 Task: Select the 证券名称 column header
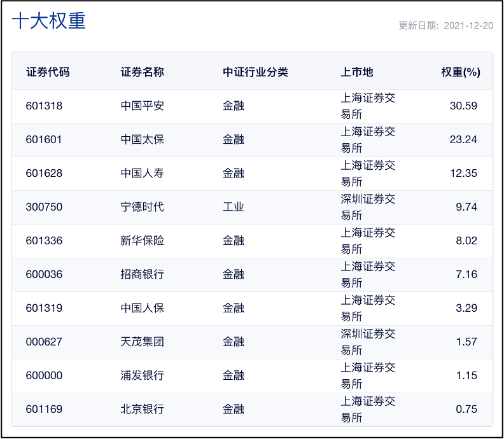[143, 72]
